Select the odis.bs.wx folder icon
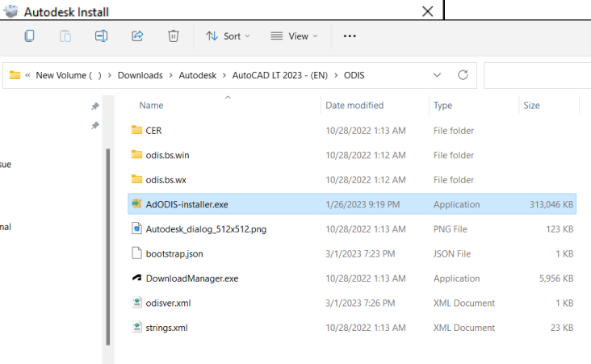This screenshot has height=364, width=591. coord(136,179)
